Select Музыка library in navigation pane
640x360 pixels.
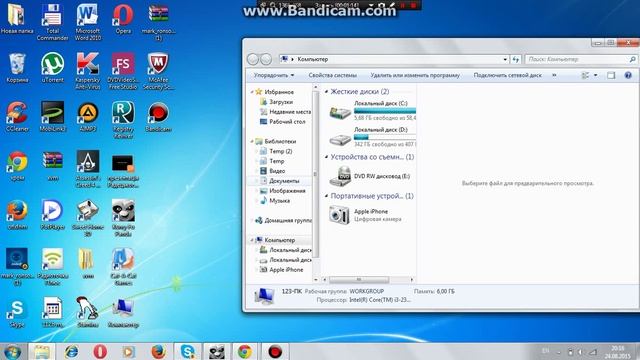(275, 200)
